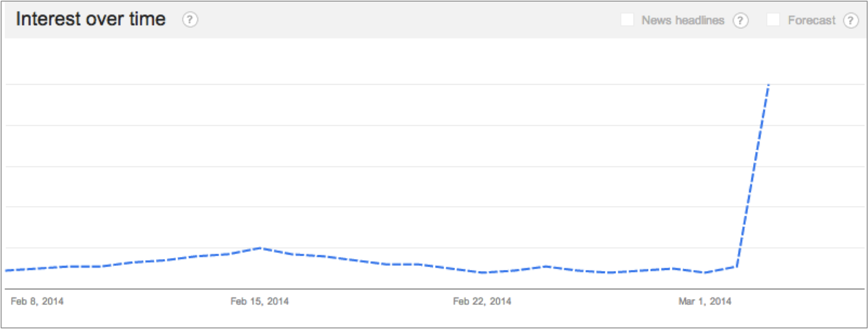Click the Forecast help question mark icon
Viewport: 868px width, 329px height.
pyautogui.click(x=850, y=21)
